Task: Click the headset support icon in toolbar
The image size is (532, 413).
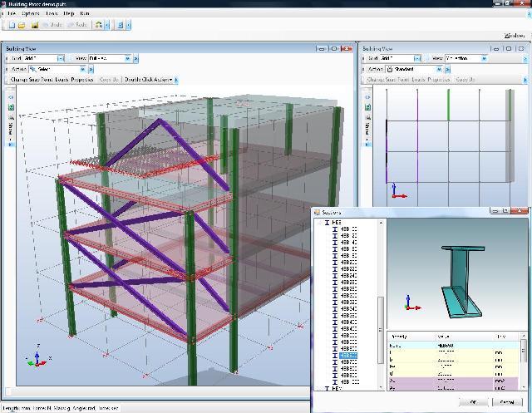Action: pyautogui.click(x=100, y=25)
